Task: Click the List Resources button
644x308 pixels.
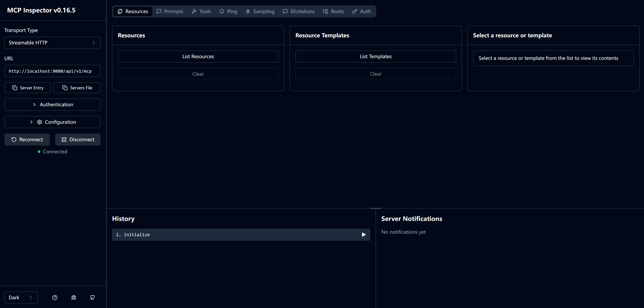Action: (x=198, y=56)
